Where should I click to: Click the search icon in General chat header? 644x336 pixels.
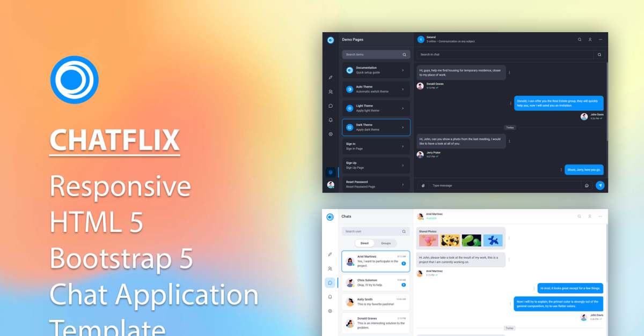[580, 40]
